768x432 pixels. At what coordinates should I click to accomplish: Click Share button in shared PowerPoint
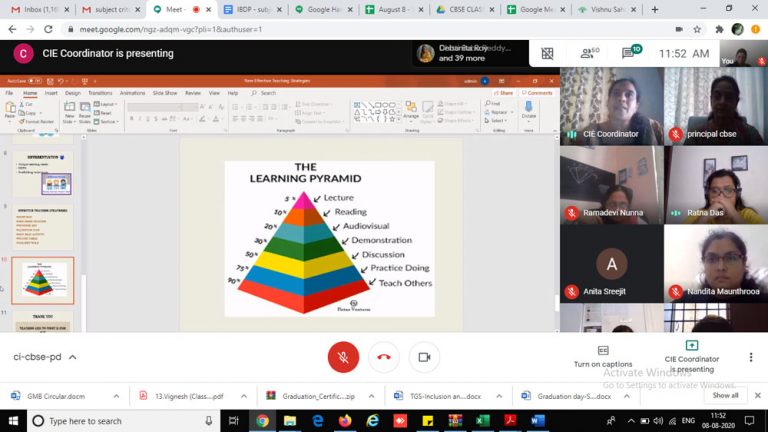coord(504,93)
